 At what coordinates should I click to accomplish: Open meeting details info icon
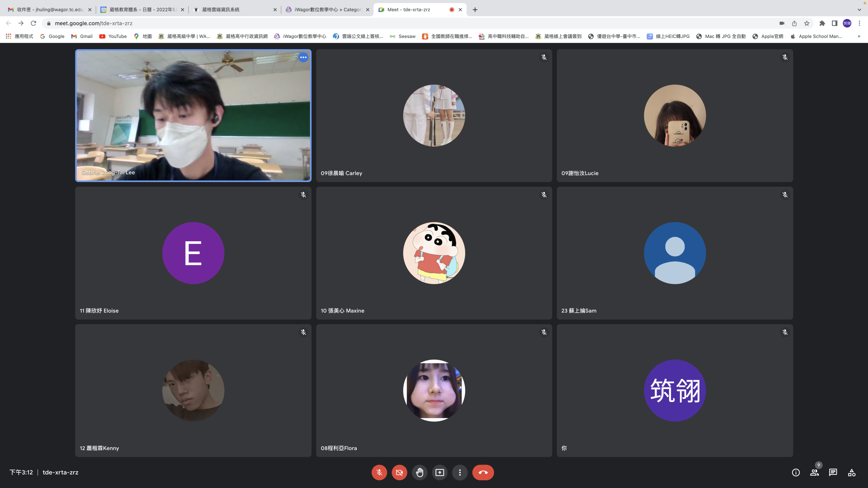tap(795, 472)
